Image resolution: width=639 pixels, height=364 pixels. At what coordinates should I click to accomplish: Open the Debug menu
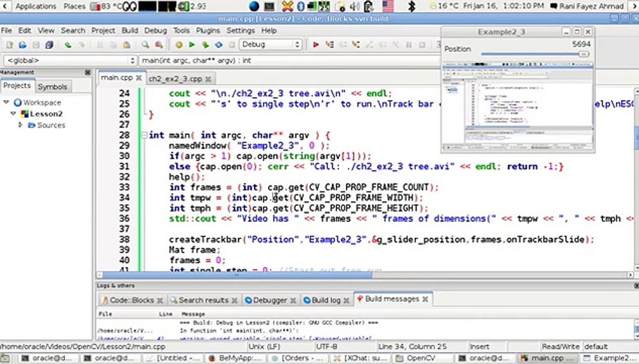pos(155,30)
